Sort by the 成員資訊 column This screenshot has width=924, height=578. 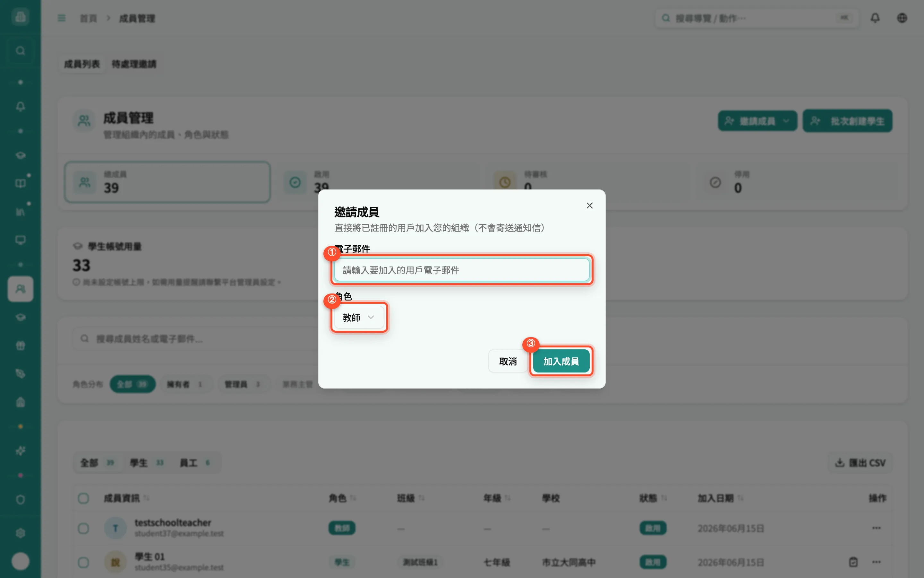[x=126, y=498]
